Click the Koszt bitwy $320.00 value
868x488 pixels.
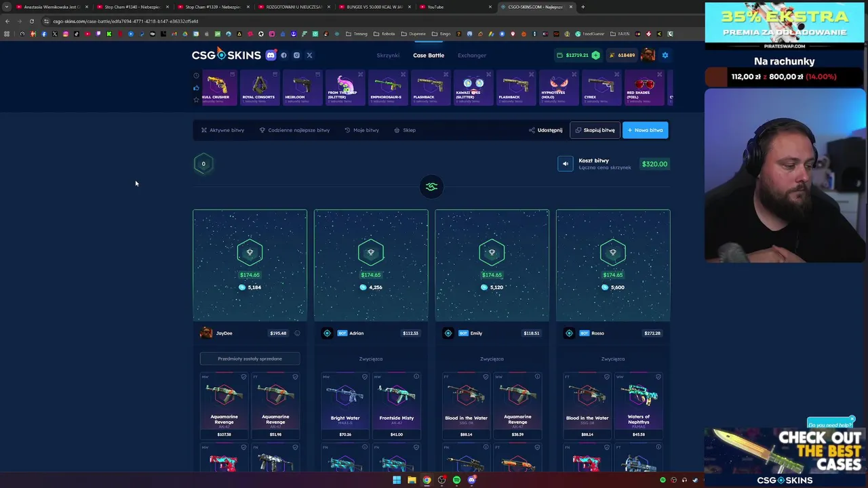tap(654, 164)
